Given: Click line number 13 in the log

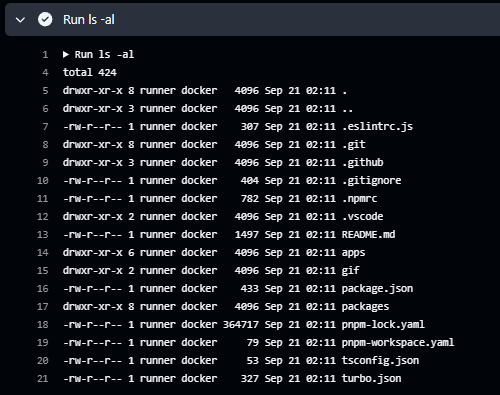Looking at the screenshot, I should click(43, 234).
